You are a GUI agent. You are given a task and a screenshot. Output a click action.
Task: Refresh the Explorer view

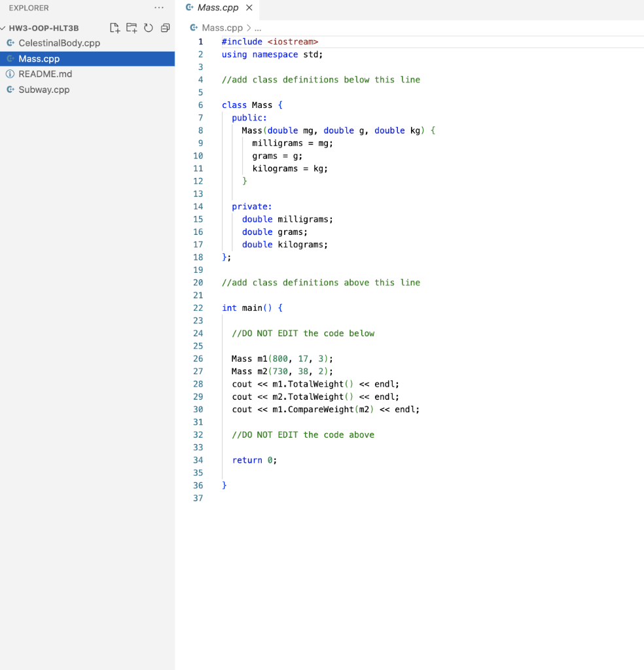click(x=148, y=27)
